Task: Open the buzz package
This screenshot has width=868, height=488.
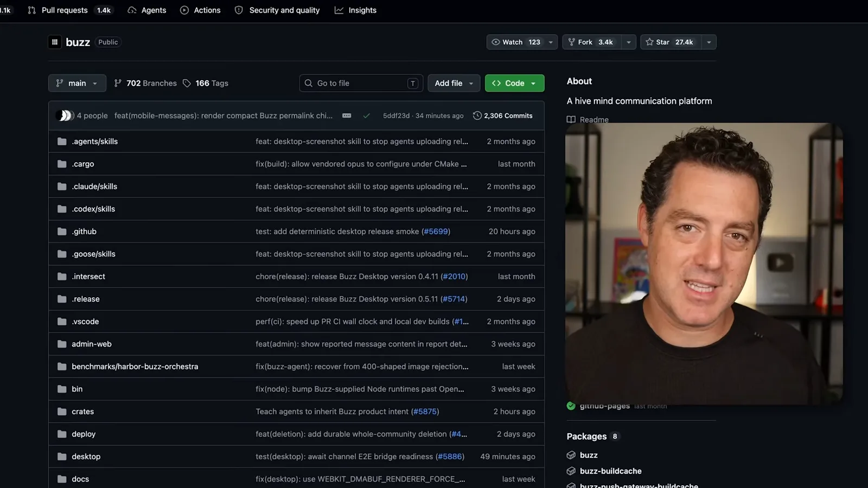Action: (589, 455)
